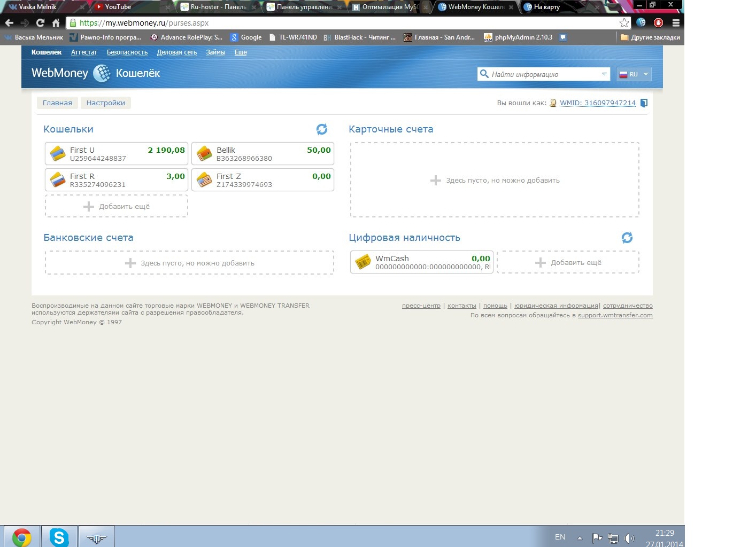Open the support.wmtransfer.com link
The image size is (756, 547).
click(615, 315)
